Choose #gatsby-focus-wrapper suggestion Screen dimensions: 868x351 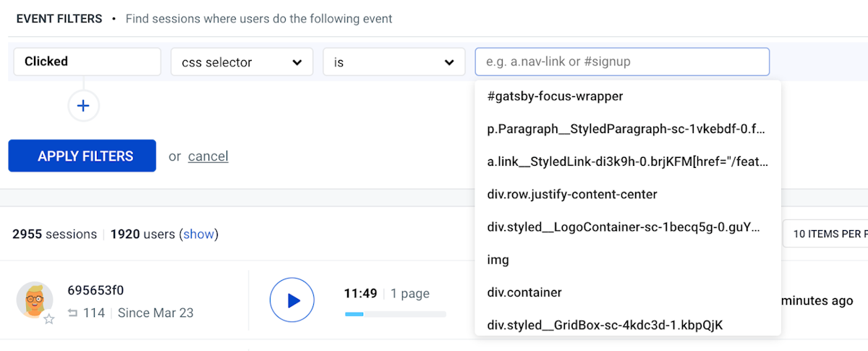click(x=628, y=96)
